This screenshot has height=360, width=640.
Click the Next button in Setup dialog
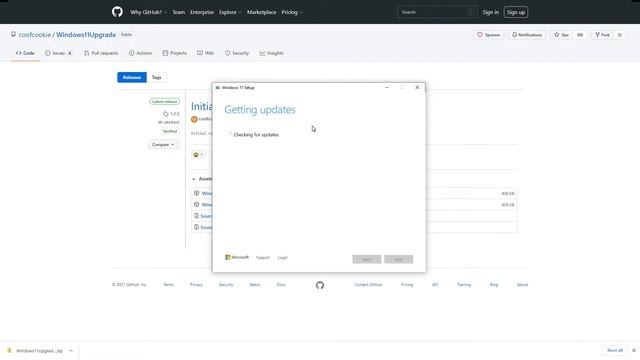pyautogui.click(x=398, y=259)
